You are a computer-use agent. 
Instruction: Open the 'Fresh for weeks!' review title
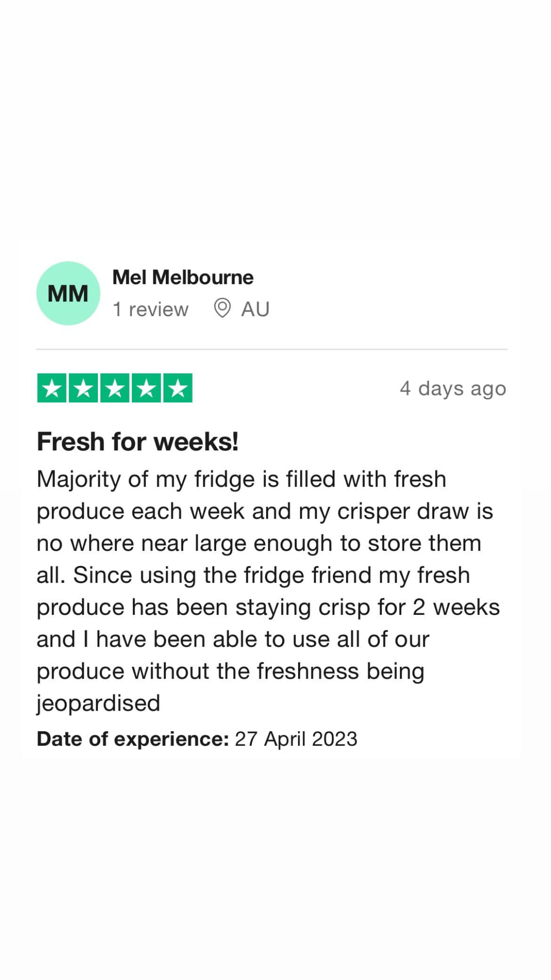coord(138,442)
